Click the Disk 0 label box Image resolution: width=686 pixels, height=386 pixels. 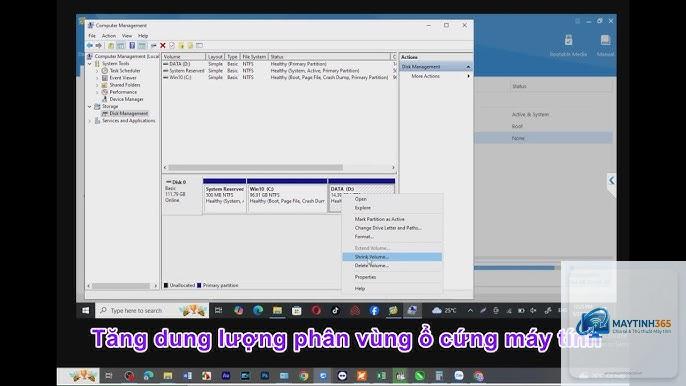tap(182, 196)
